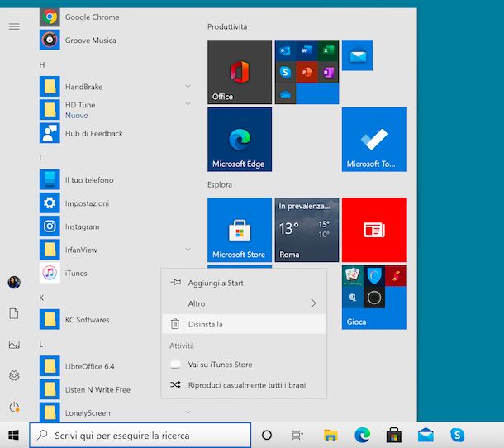Image resolution: width=504 pixels, height=448 pixels.
Task: Open the Mail tile
Action: 358,55
